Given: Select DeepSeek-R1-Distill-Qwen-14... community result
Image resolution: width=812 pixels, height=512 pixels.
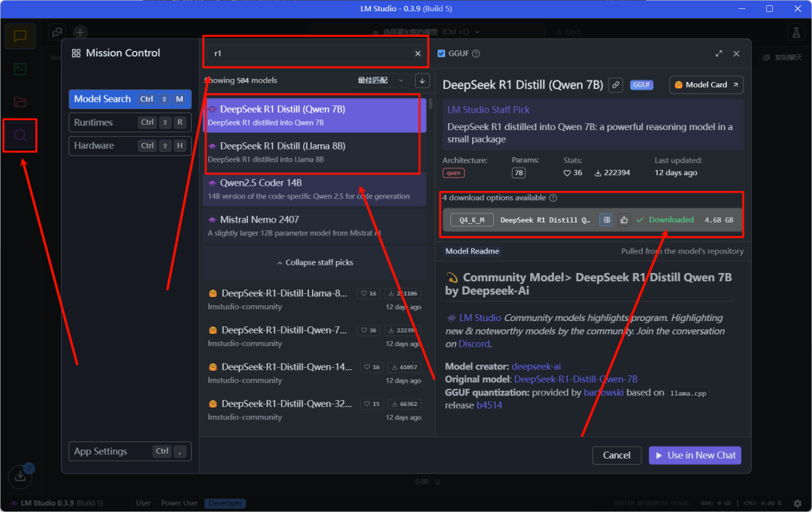Looking at the screenshot, I should tap(315, 373).
